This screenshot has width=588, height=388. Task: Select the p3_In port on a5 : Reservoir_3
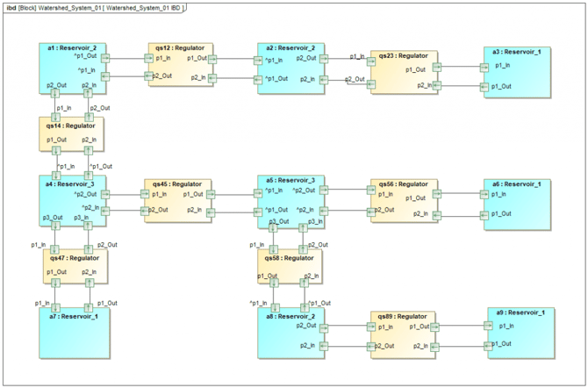[x=303, y=227]
